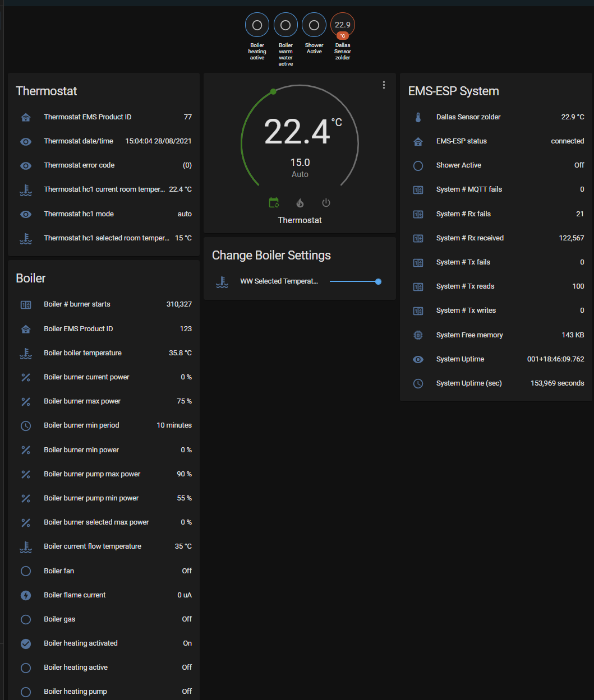Click the clock icon for System Uptime (sec)

point(418,383)
